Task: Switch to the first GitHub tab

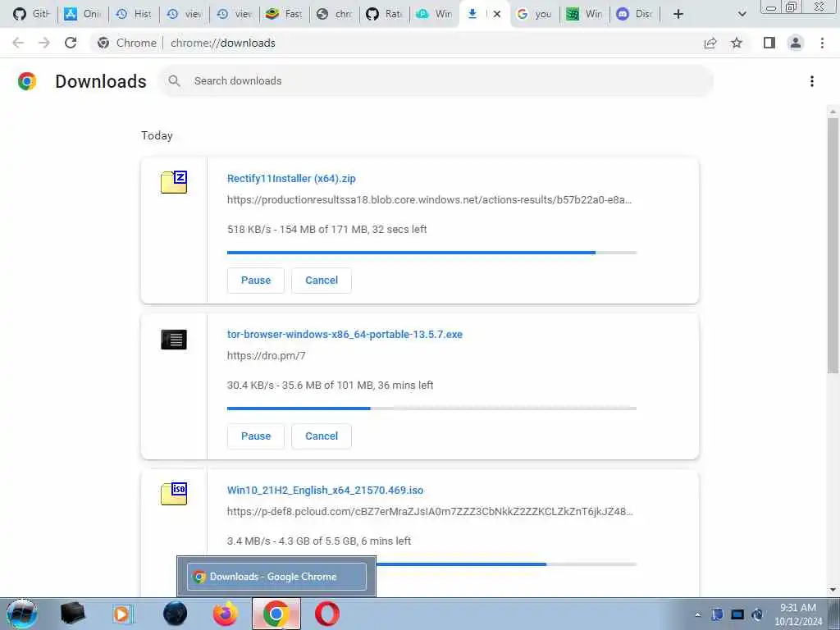Action: click(x=30, y=14)
